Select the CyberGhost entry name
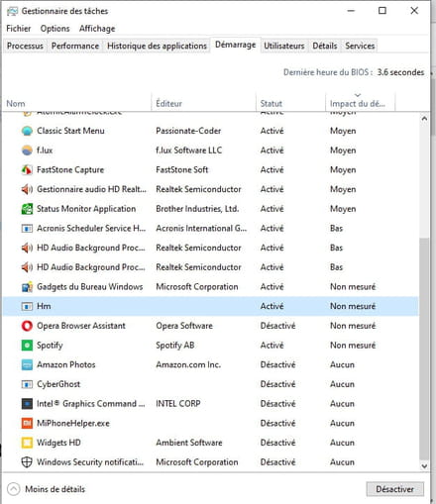Image resolution: width=436 pixels, height=504 pixels. (58, 384)
